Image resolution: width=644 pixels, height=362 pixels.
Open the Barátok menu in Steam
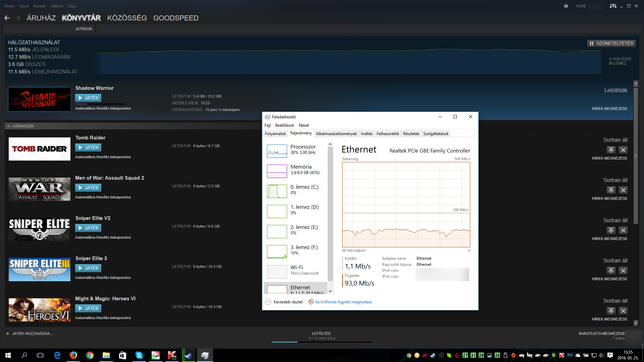click(40, 6)
